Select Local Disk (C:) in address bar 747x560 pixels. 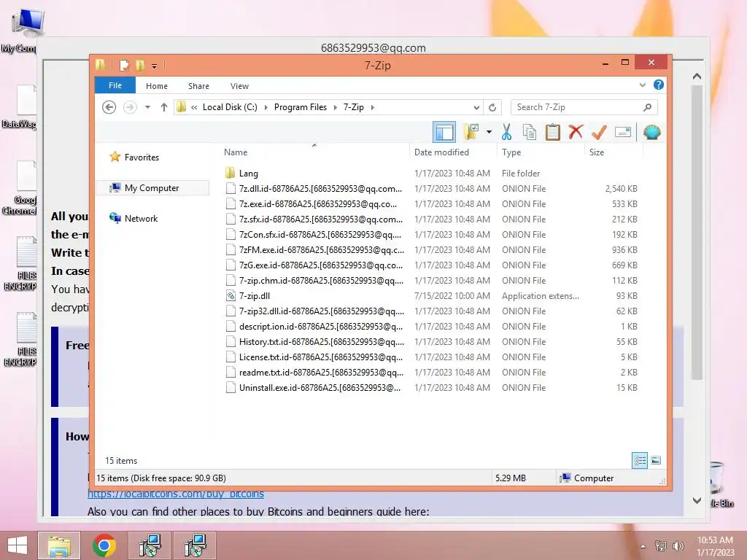tap(230, 107)
